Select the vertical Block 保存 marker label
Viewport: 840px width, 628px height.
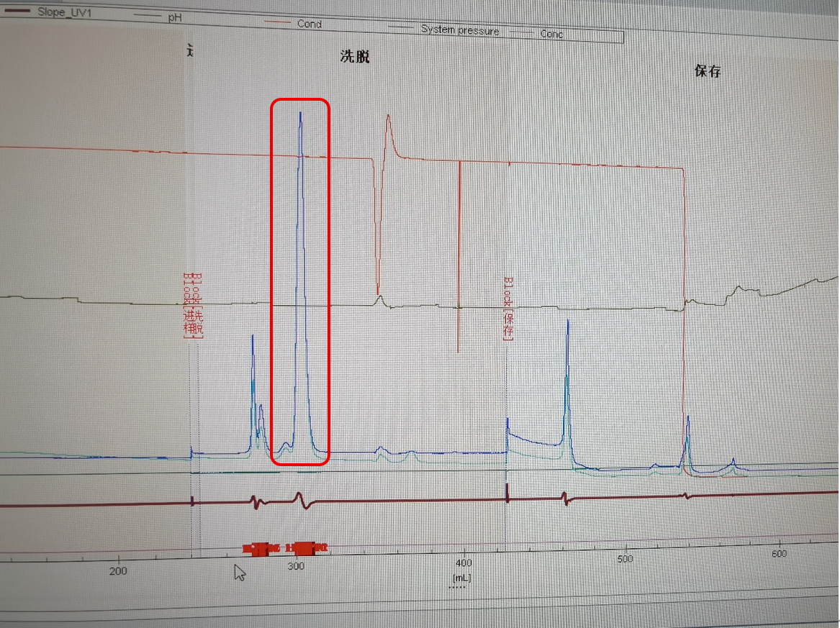(x=510, y=309)
